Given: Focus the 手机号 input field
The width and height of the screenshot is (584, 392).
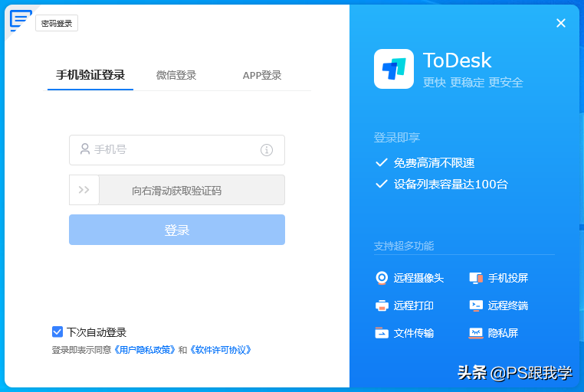Looking at the screenshot, I should click(x=172, y=150).
